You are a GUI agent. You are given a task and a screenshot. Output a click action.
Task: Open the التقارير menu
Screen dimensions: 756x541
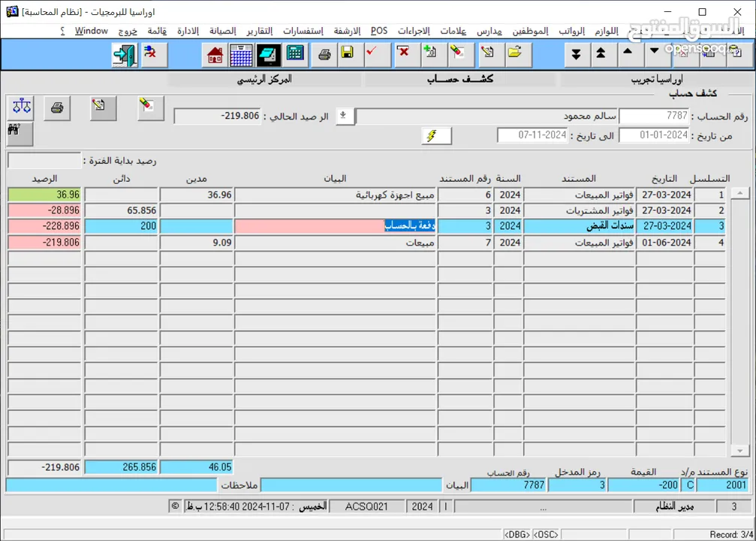click(260, 31)
